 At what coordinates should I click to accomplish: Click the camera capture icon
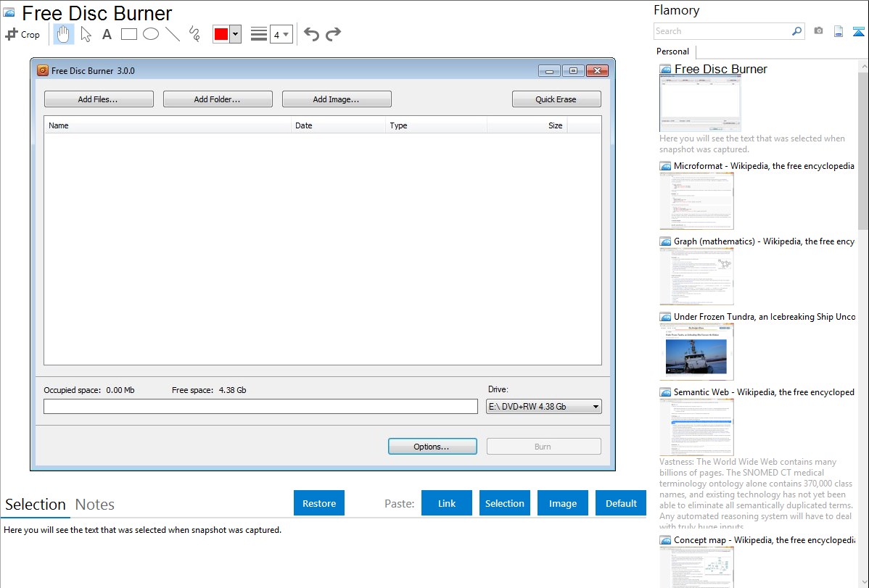tap(818, 31)
